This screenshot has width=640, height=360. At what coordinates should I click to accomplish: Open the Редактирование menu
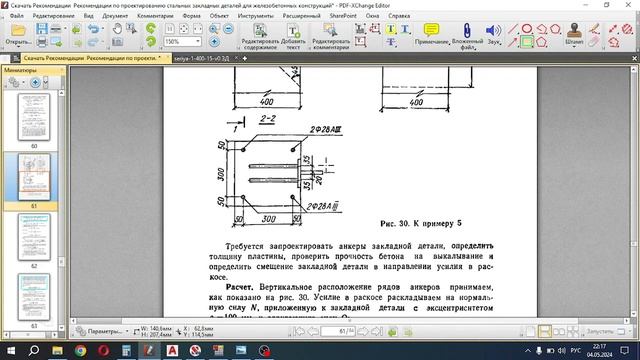pyautogui.click(x=53, y=16)
